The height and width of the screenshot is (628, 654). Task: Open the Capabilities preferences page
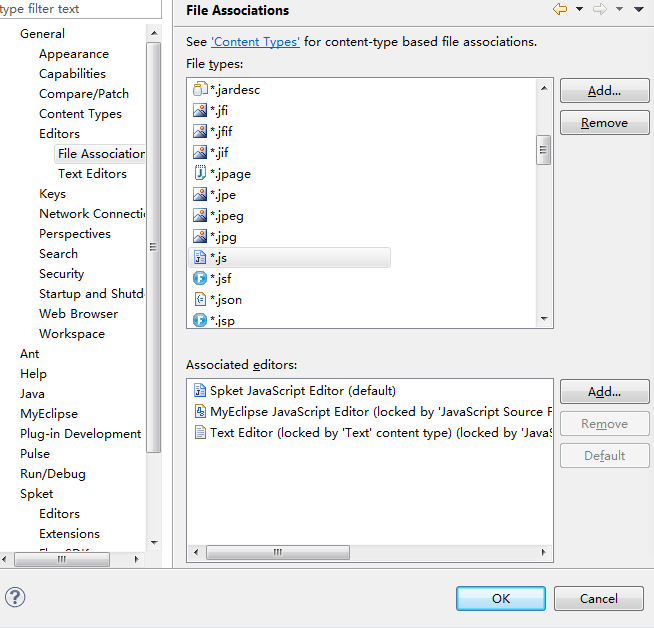pyautogui.click(x=73, y=73)
